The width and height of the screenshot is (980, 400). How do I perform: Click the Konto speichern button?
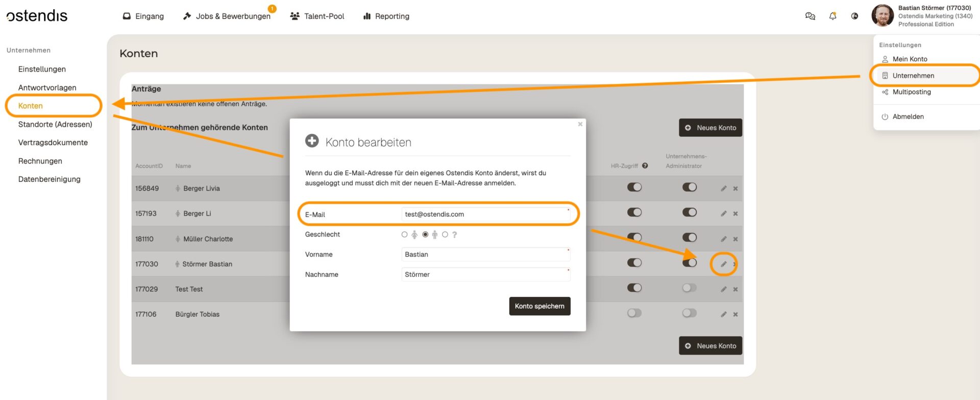point(540,306)
